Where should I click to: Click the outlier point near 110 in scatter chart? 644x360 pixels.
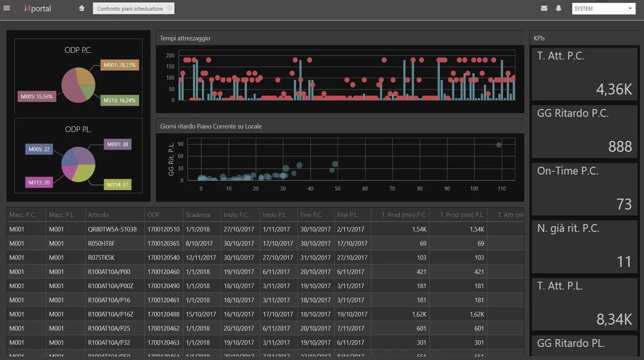(x=499, y=145)
